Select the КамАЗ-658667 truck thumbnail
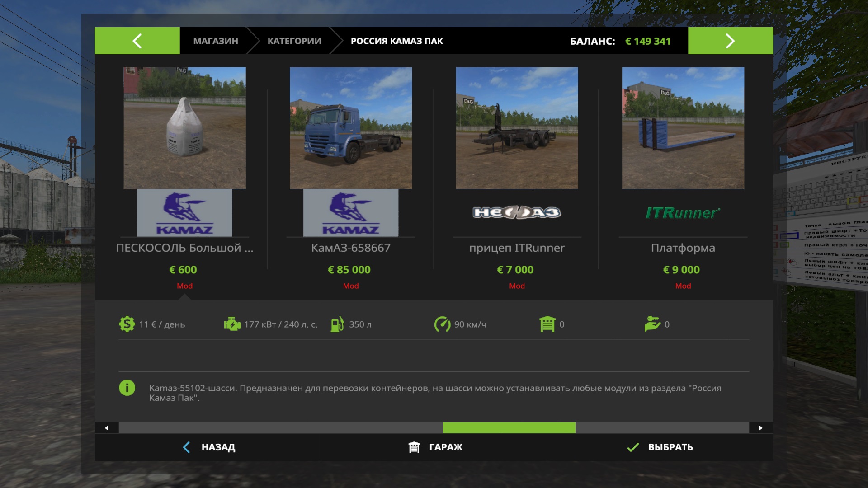Viewport: 868px width, 488px height. (351, 128)
